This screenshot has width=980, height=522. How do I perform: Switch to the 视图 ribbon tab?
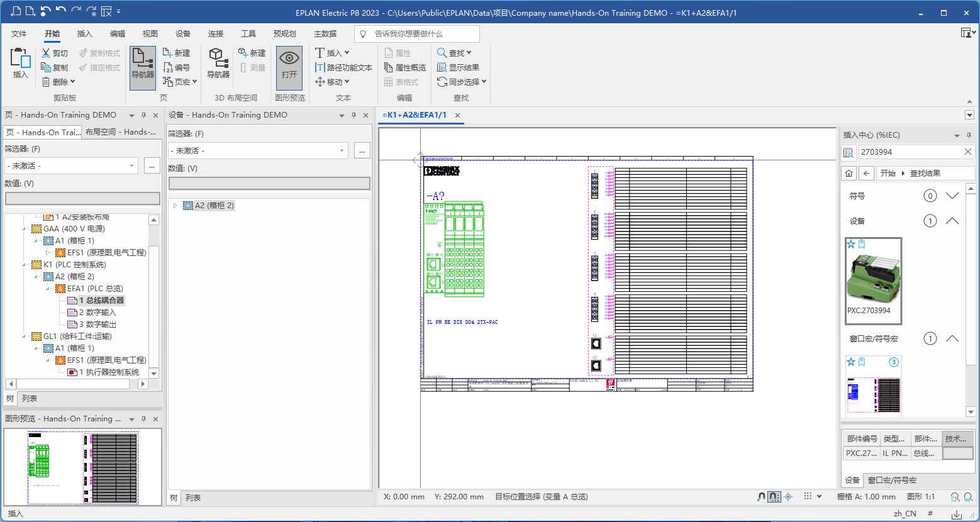(x=150, y=34)
